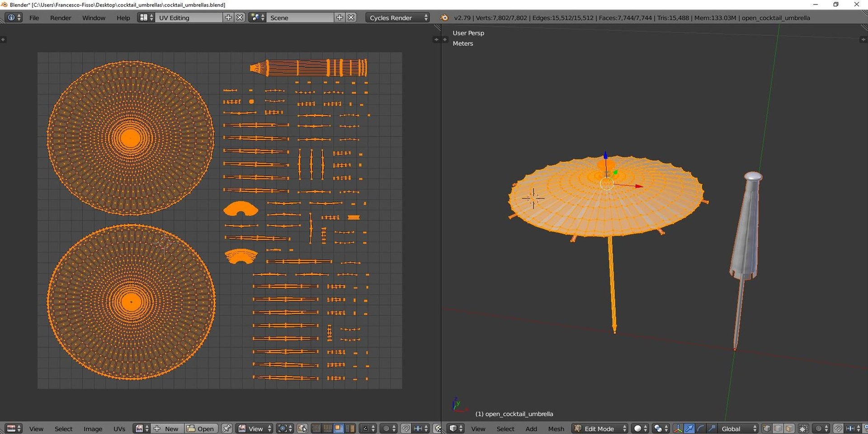Image resolution: width=868 pixels, height=434 pixels.
Task: Open the UVs menu
Action: [119, 429]
